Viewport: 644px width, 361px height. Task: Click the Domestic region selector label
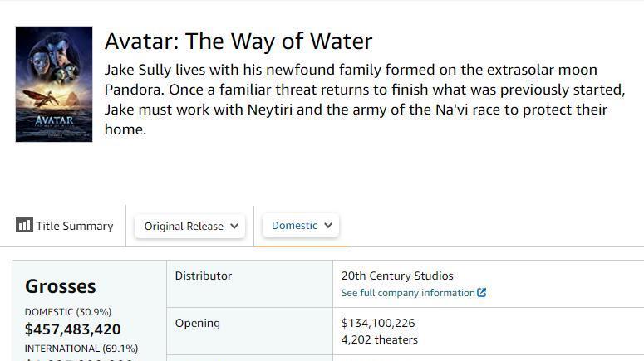coord(294,225)
